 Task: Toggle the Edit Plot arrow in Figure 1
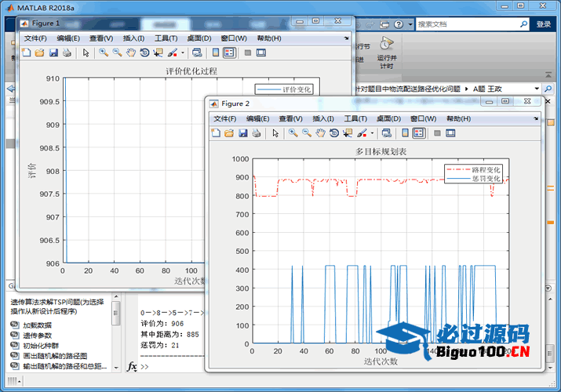86,53
